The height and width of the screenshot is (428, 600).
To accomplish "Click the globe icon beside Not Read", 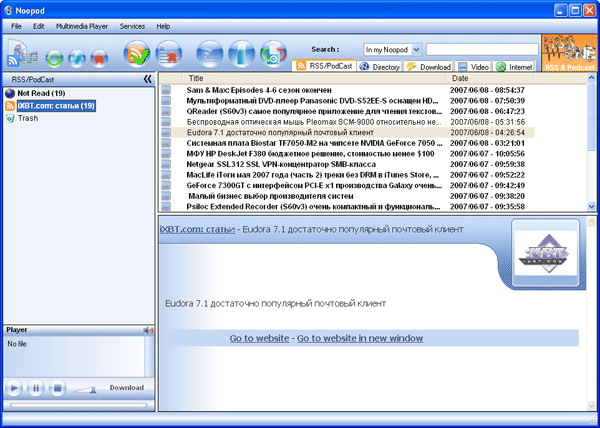I will pyautogui.click(x=10, y=93).
